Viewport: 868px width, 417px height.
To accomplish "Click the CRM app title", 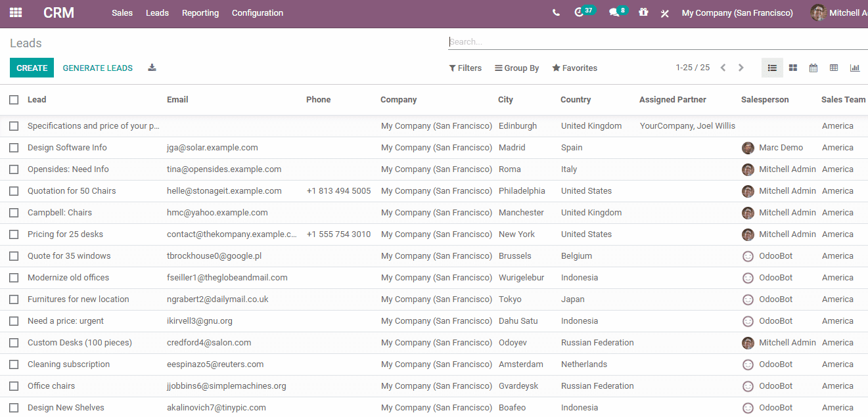I will [58, 12].
